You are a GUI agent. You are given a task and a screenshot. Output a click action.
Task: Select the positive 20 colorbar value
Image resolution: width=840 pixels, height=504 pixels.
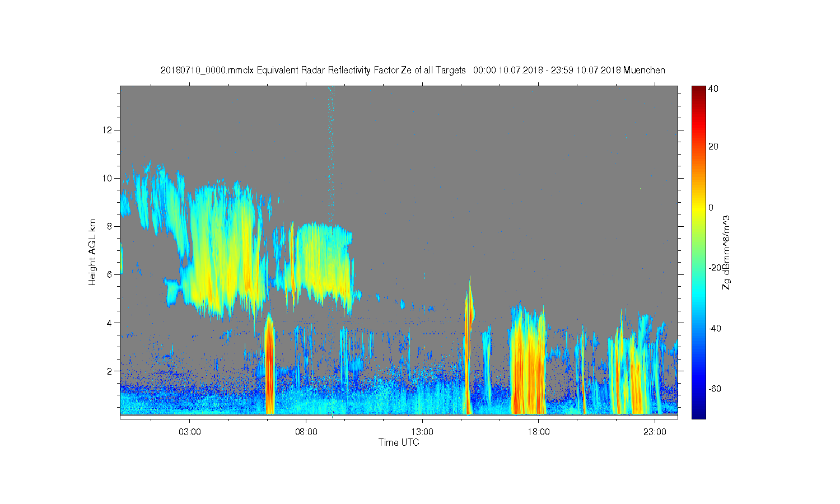(x=713, y=147)
